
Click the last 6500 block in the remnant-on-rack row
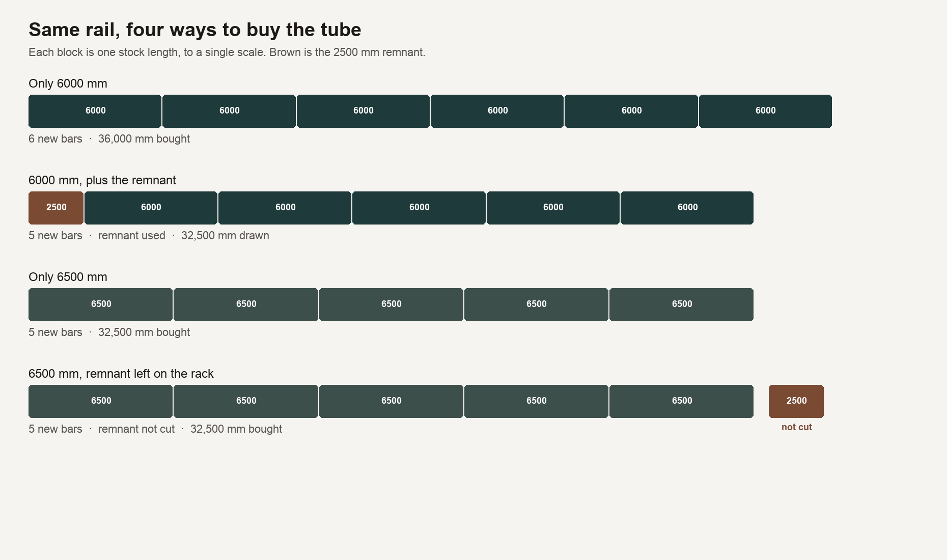tap(682, 401)
